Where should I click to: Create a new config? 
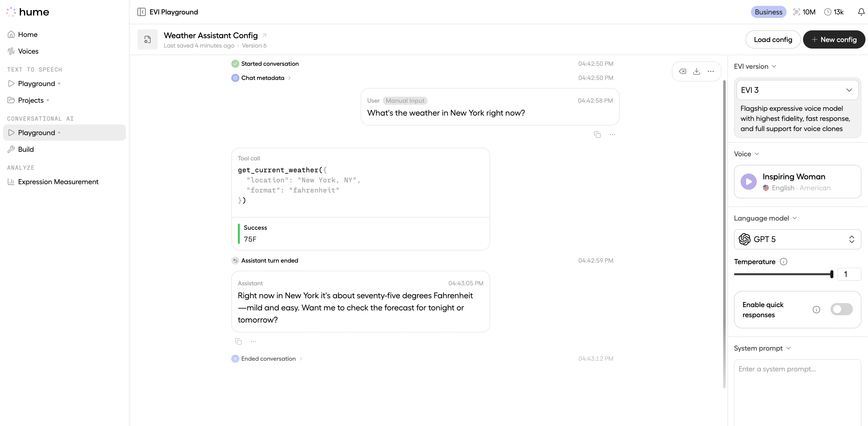(x=834, y=39)
